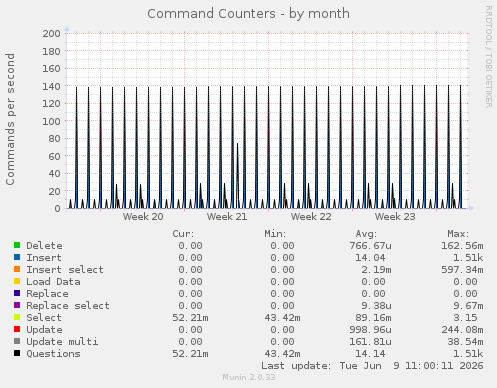
Task: Click Select average value 89.16m
Action: pyautogui.click(x=373, y=318)
